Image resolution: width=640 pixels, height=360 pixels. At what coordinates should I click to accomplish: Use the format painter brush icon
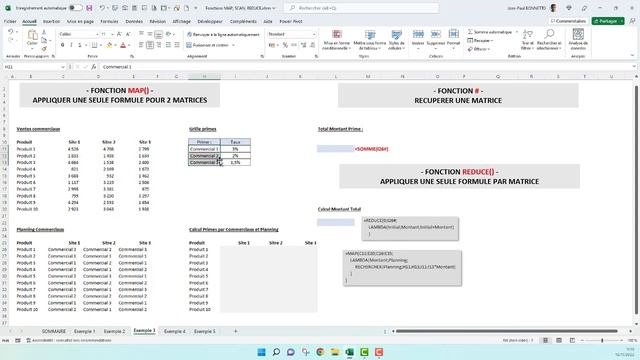(x=44, y=49)
